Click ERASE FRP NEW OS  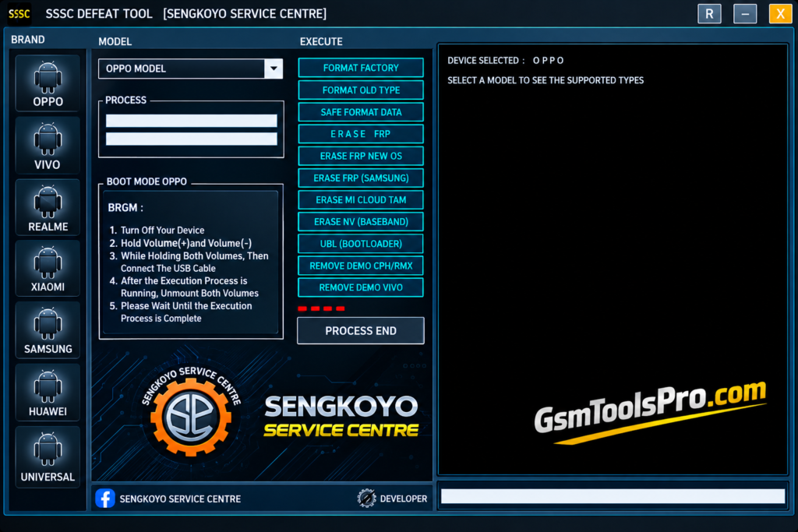pos(361,156)
